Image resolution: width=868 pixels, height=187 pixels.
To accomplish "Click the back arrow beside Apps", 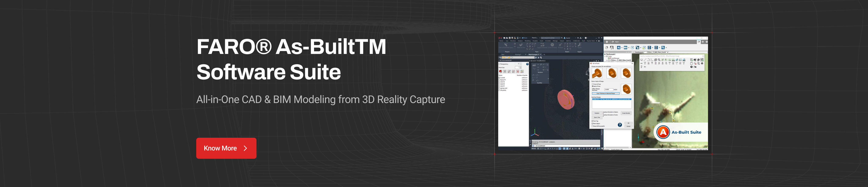I will pos(607,42).
